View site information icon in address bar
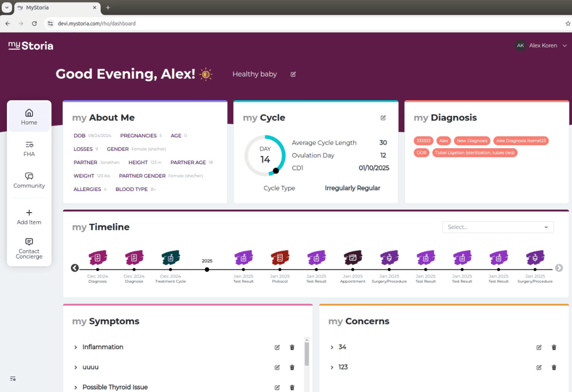 50,24
